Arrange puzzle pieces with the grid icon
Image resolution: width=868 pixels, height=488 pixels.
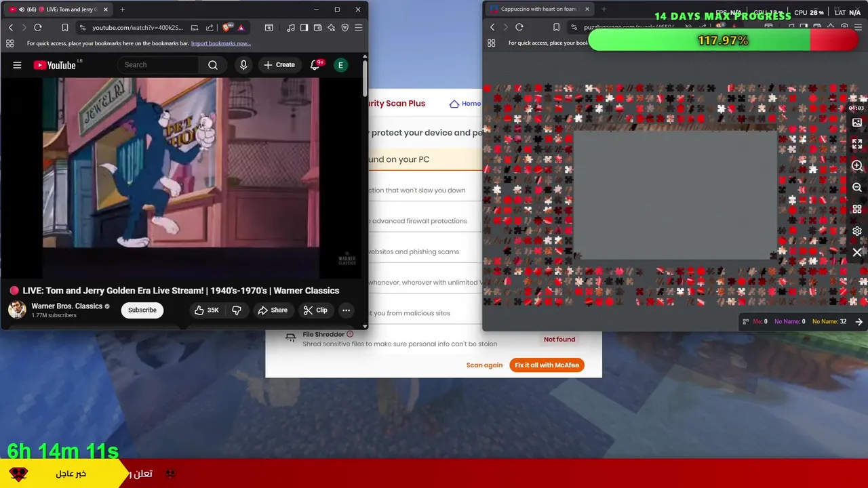[x=857, y=209]
